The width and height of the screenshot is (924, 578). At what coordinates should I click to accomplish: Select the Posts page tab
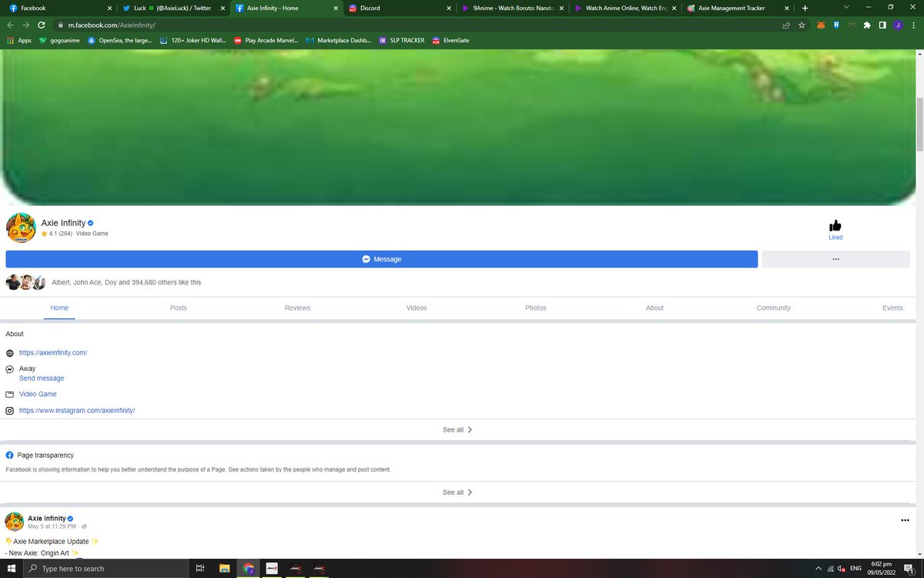click(179, 307)
